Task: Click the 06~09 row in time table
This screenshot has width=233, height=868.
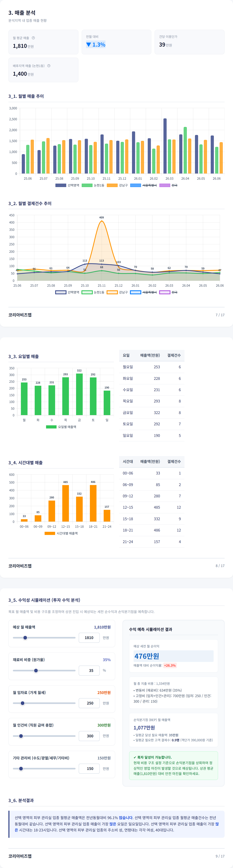Action: pyautogui.click(x=152, y=485)
